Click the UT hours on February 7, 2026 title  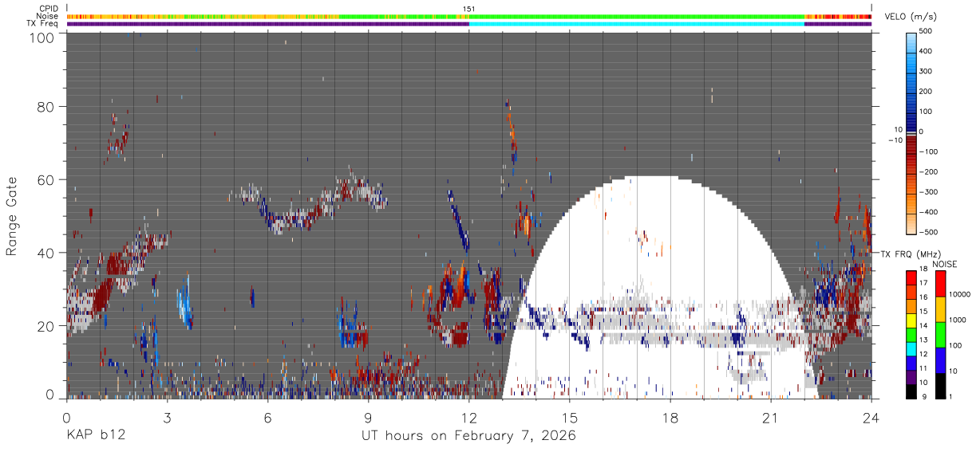click(x=469, y=436)
